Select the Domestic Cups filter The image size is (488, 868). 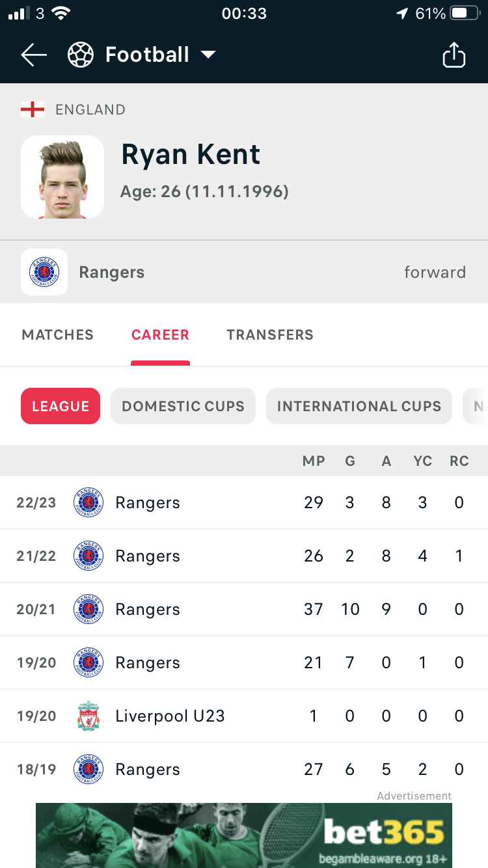183,406
